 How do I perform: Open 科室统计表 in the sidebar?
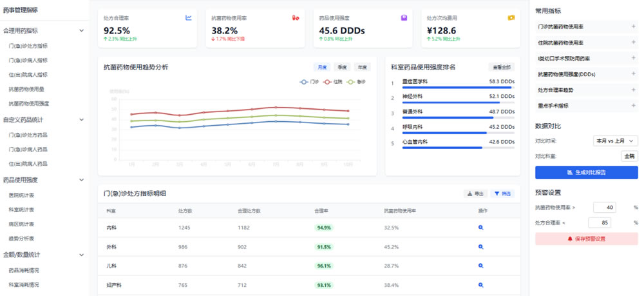[x=21, y=210]
